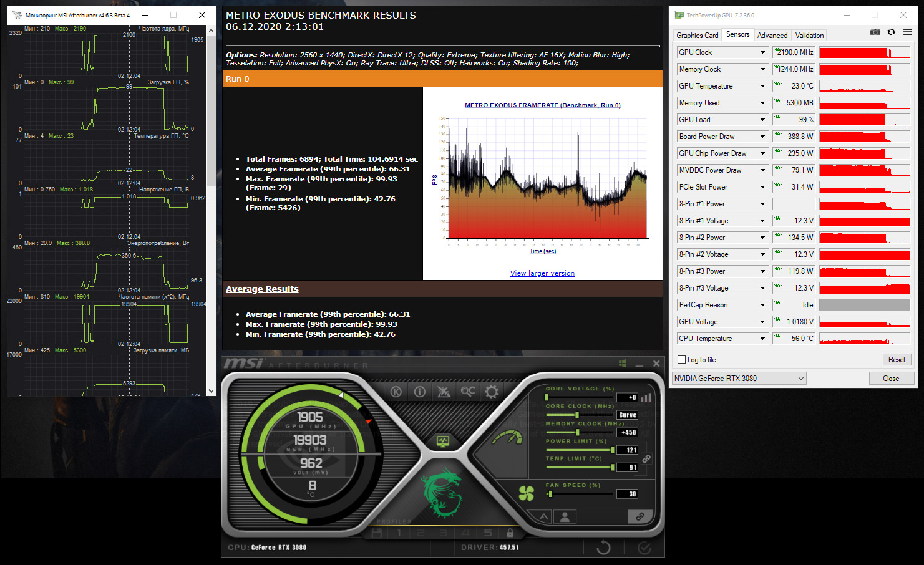Click the Memory Clock +450 value field
This screenshot has width=924, height=565.
(x=627, y=432)
